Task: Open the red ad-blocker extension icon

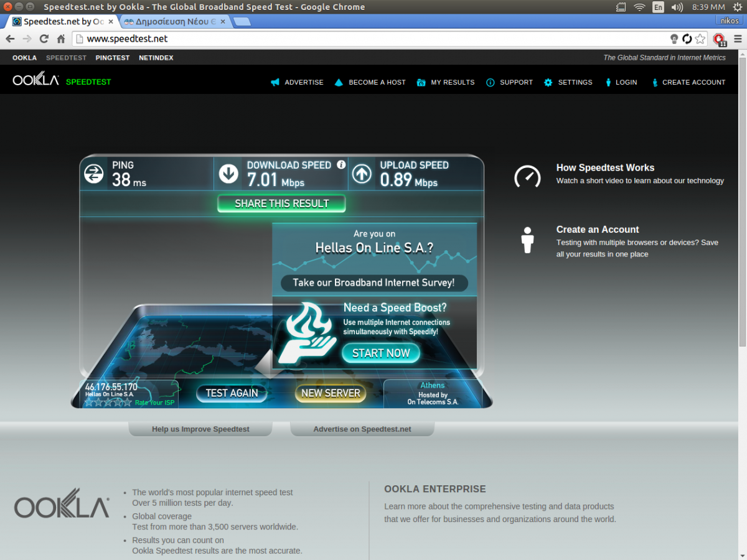Action: [720, 39]
